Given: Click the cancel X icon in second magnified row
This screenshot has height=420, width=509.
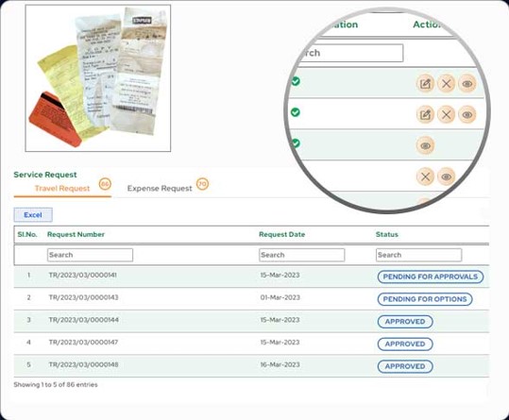Looking at the screenshot, I should [x=447, y=114].
